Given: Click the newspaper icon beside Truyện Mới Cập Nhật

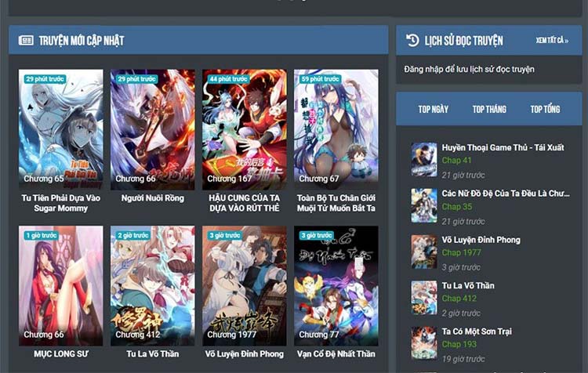Looking at the screenshot, I should point(26,41).
